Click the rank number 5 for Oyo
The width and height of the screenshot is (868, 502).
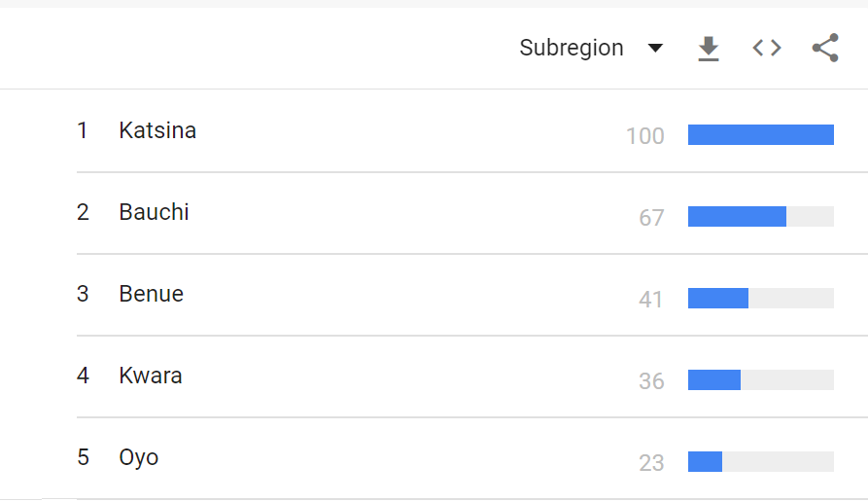tap(84, 457)
